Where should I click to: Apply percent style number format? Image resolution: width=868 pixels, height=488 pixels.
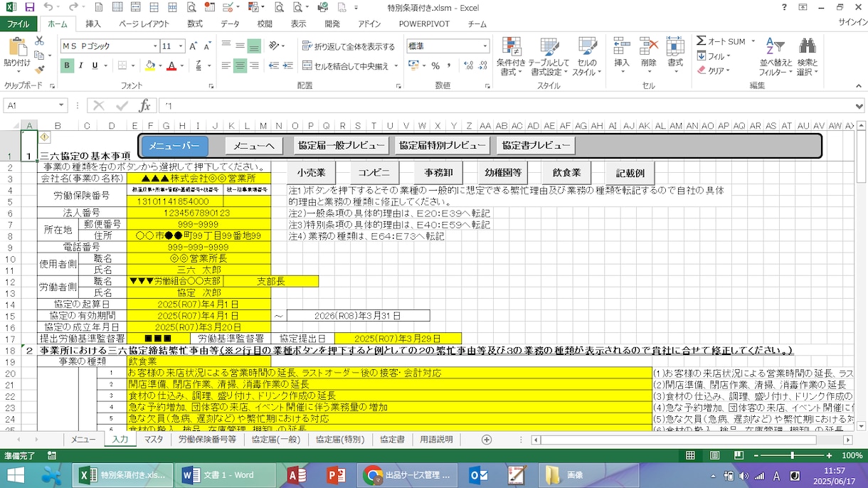click(435, 66)
